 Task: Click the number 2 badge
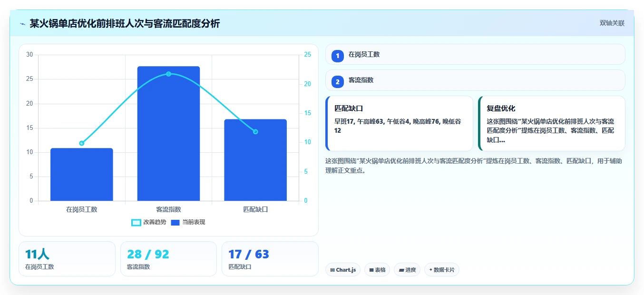point(338,82)
